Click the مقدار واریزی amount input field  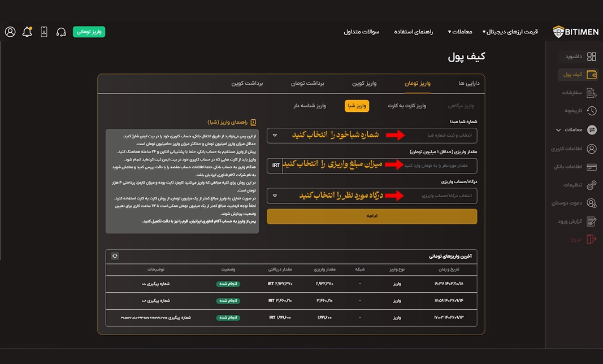[380, 166]
